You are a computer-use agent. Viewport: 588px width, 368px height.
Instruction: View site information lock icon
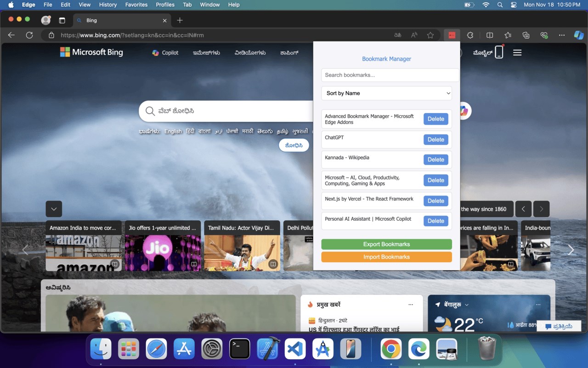(x=51, y=35)
